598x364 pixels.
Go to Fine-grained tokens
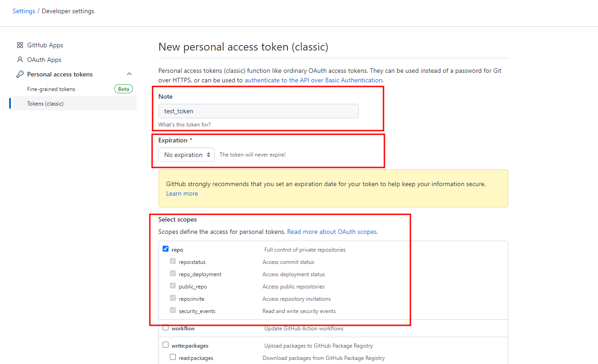(51, 89)
